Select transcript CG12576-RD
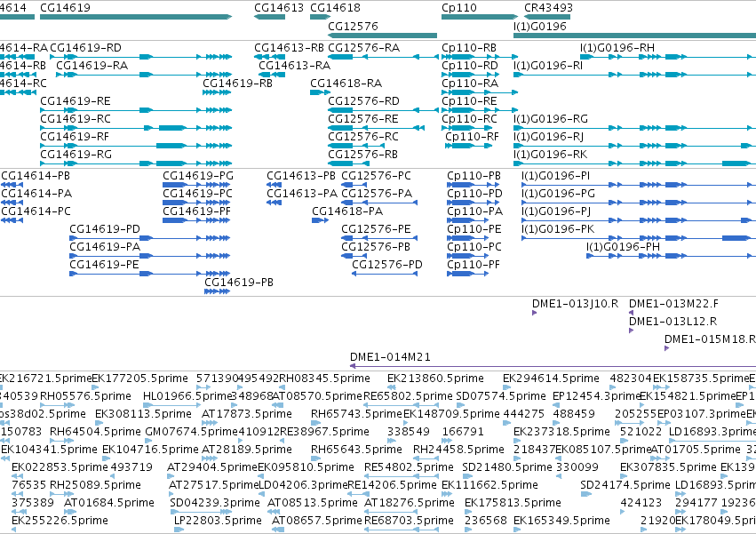The height and width of the screenshot is (534, 756). click(x=363, y=101)
